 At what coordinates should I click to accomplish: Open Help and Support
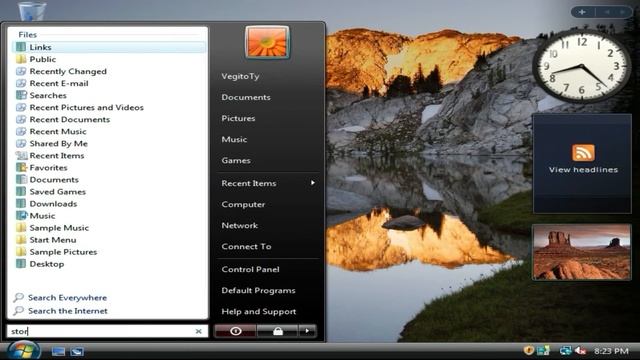tap(259, 312)
